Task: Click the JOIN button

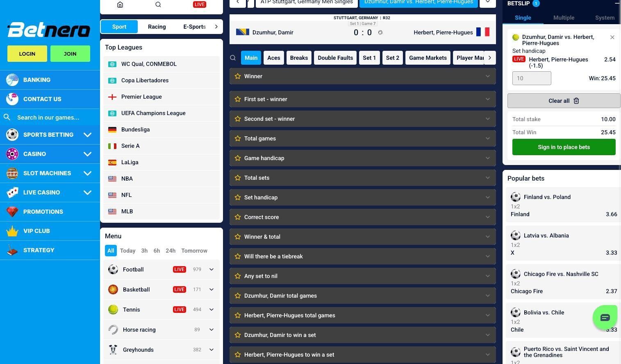Action: pos(70,54)
